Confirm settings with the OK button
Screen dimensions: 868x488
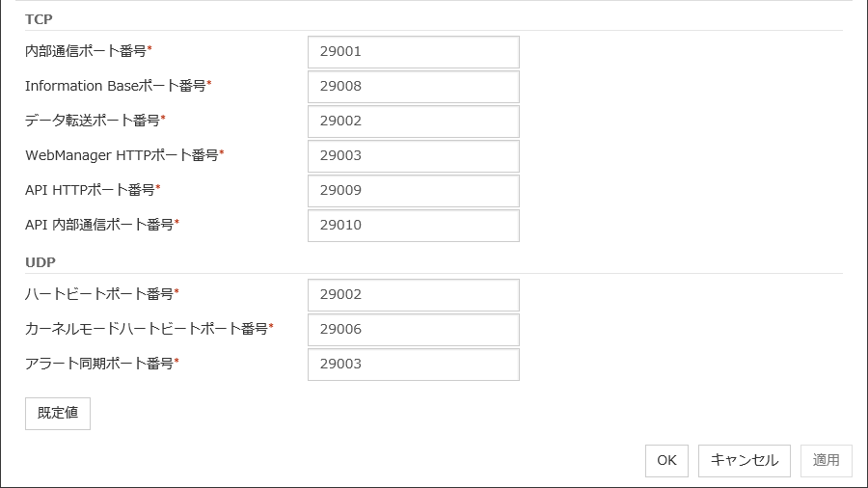click(x=666, y=461)
